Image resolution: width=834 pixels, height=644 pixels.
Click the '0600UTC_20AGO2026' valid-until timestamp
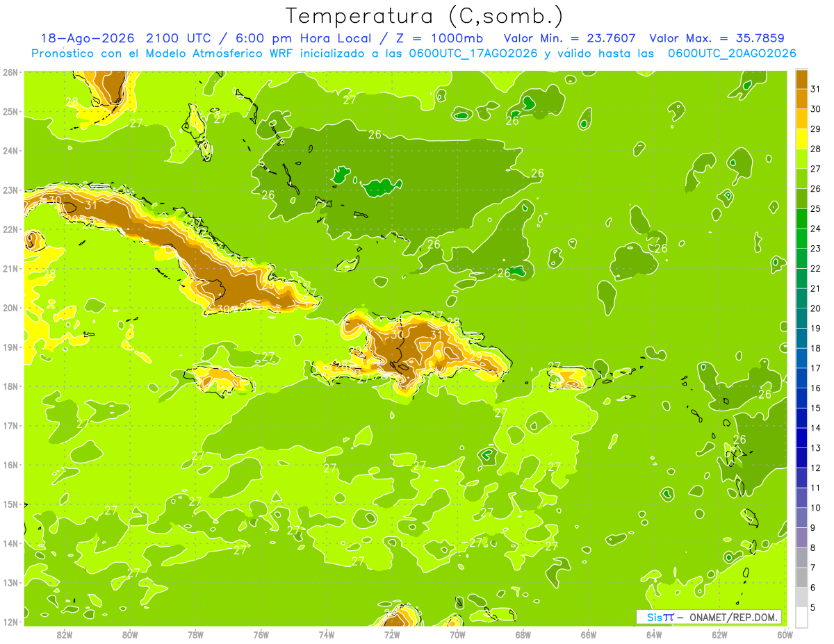(x=733, y=53)
